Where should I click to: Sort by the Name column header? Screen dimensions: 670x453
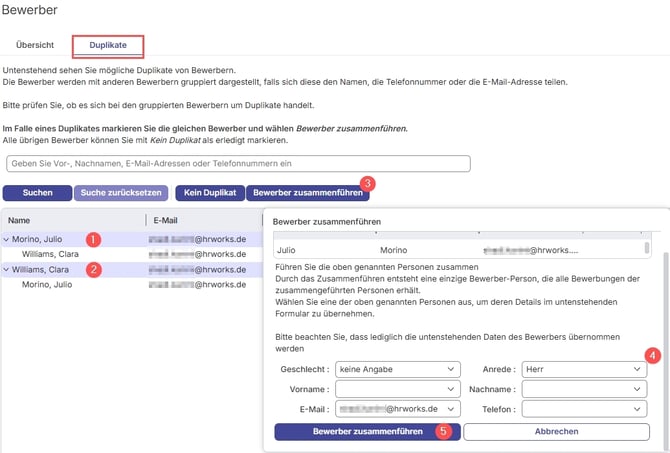click(x=18, y=220)
